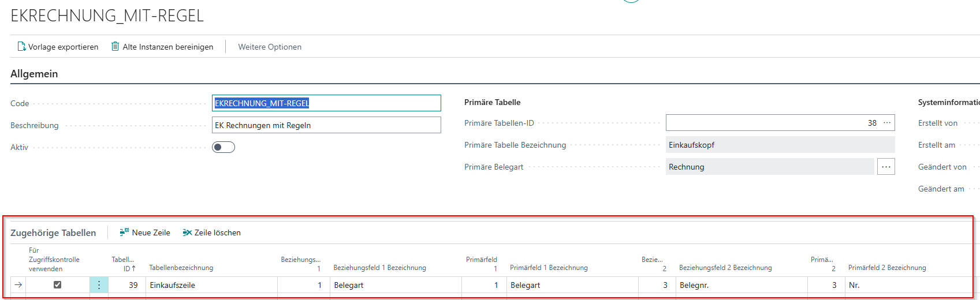980x300 pixels.
Task: Click the Beschreibung text field
Action: tap(326, 125)
